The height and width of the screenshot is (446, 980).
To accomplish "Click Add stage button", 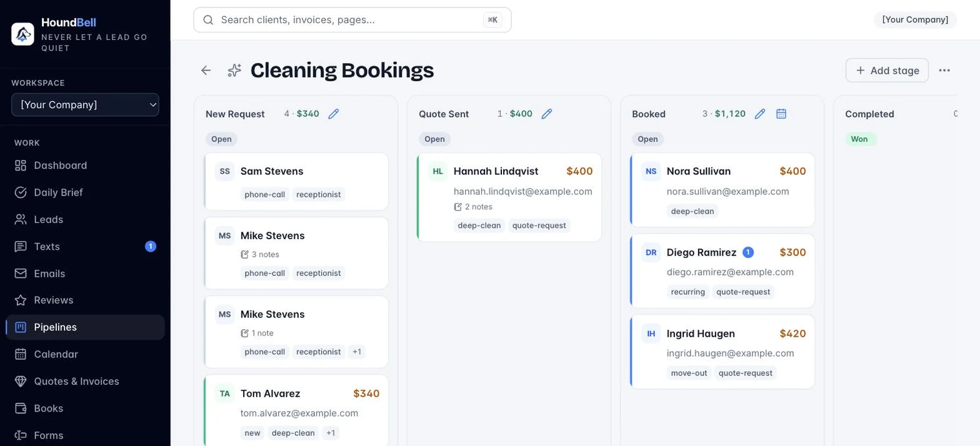I will click(x=887, y=71).
